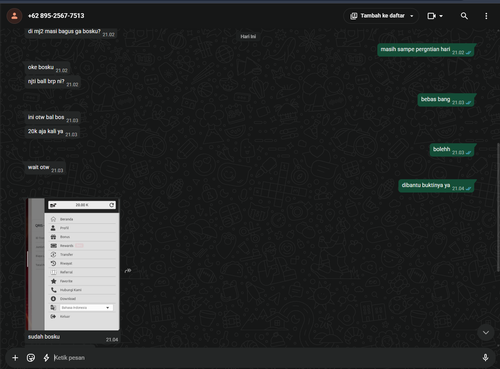Check read ticks on 'dibantu buktinya ya'

[x=469, y=189]
